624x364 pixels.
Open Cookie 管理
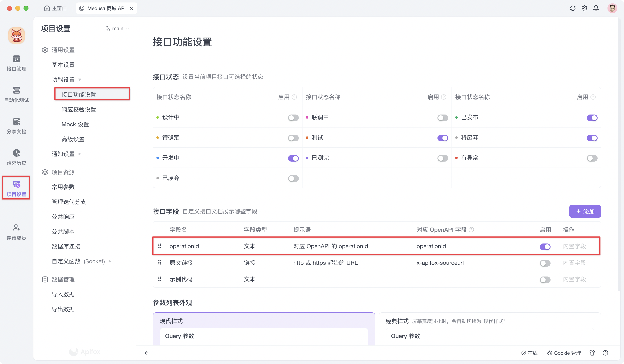[564, 353]
